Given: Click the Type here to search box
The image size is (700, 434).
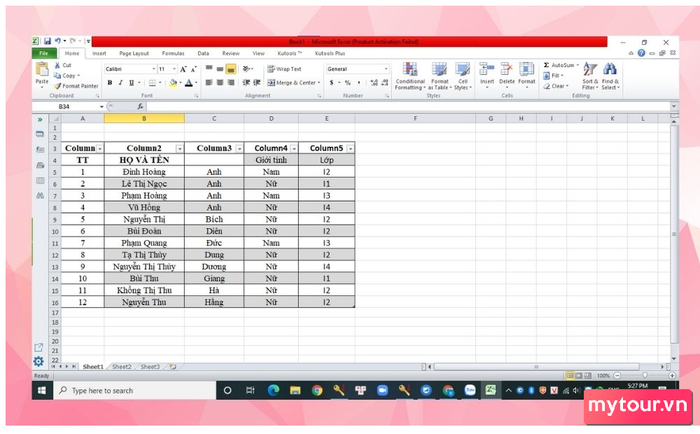Looking at the screenshot, I should [135, 391].
